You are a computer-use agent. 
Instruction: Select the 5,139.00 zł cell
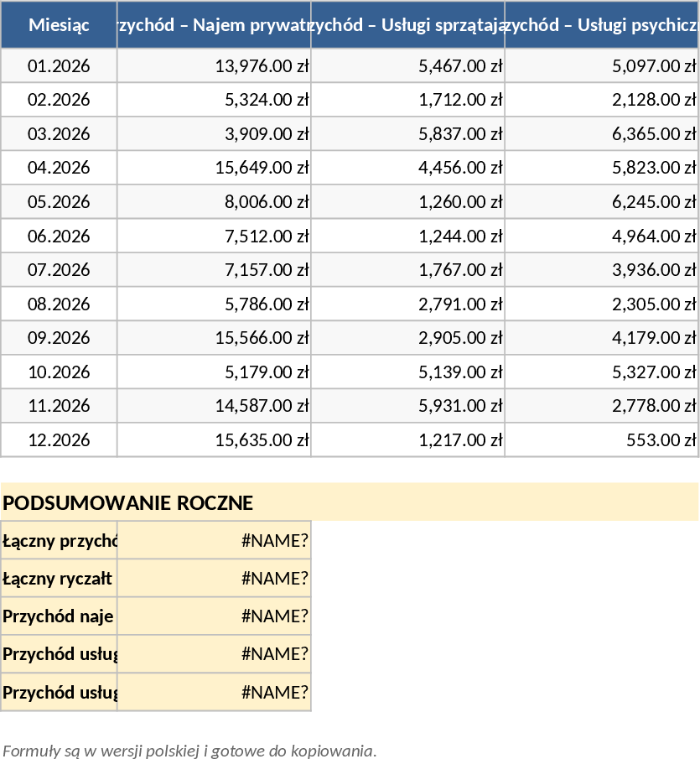click(407, 372)
